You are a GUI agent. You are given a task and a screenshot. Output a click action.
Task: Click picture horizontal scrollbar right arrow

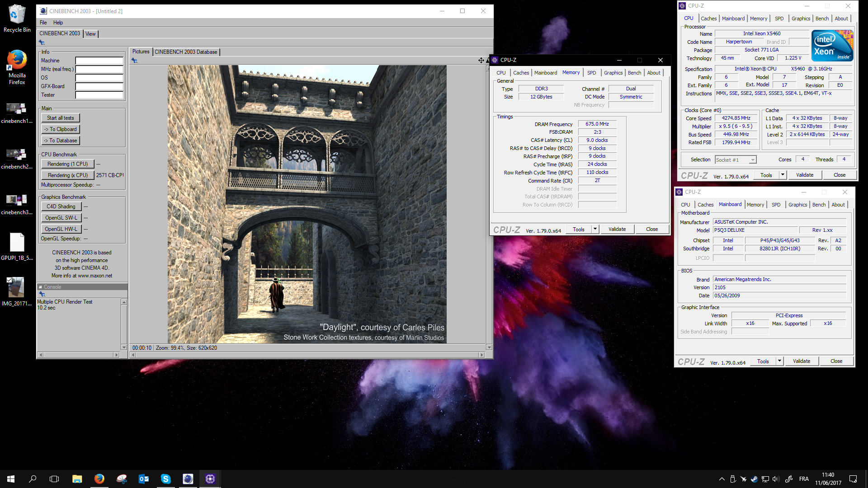point(482,355)
